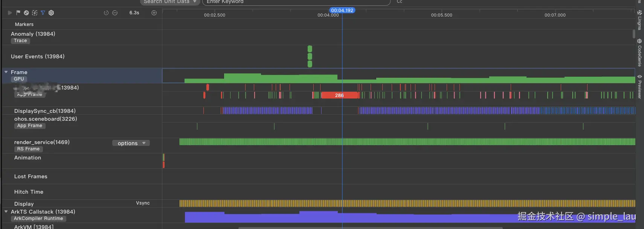Collapse the Frame lane triangle
The width and height of the screenshot is (644, 229).
[x=6, y=72]
